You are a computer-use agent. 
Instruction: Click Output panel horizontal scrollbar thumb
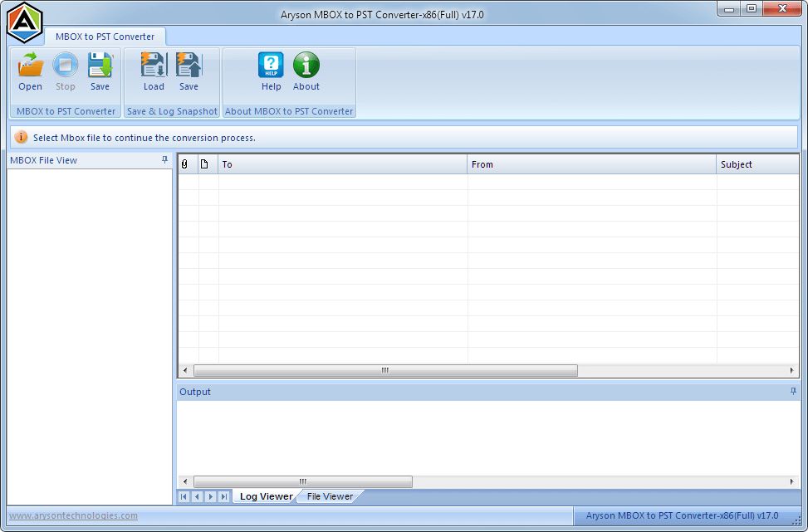[x=303, y=481]
